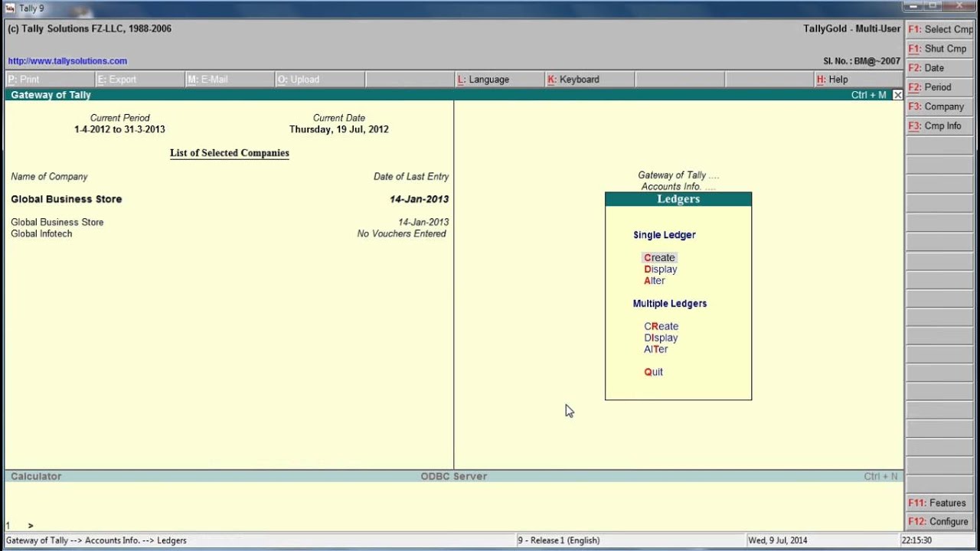This screenshot has width=980, height=551.
Task: Select DIsplay under Multiple Ledgers
Action: tap(661, 337)
